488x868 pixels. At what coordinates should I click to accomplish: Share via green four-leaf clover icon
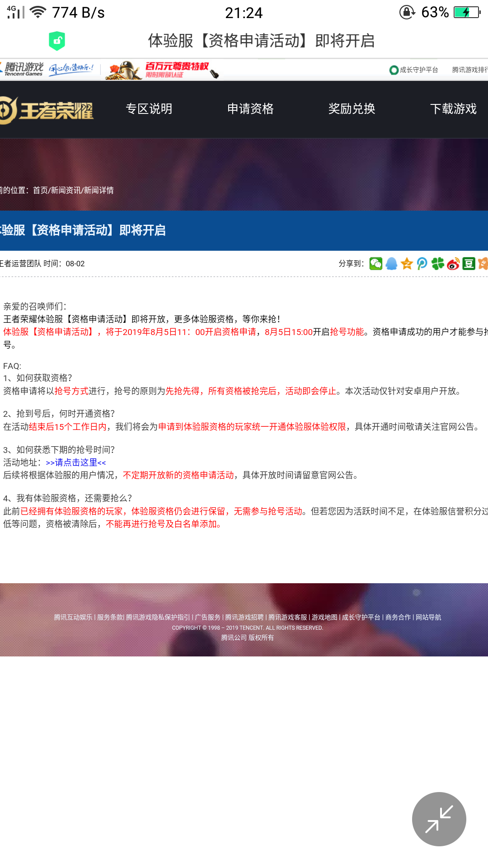click(x=437, y=264)
